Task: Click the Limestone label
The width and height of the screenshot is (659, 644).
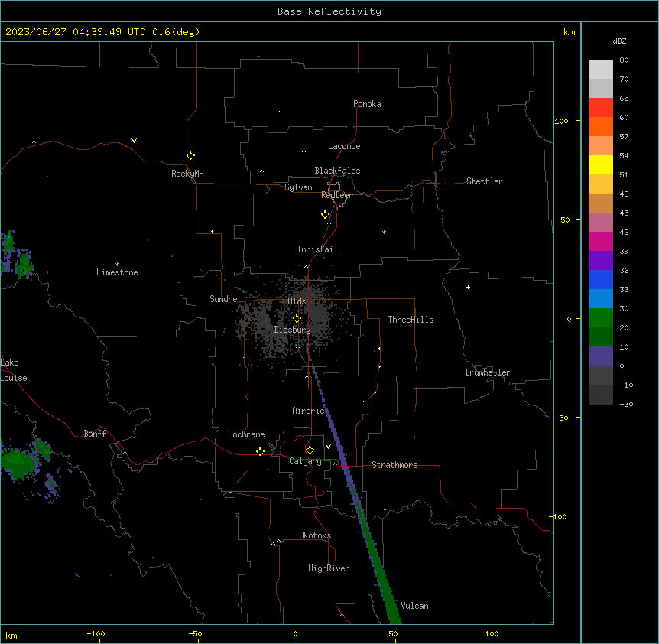Action: click(117, 272)
